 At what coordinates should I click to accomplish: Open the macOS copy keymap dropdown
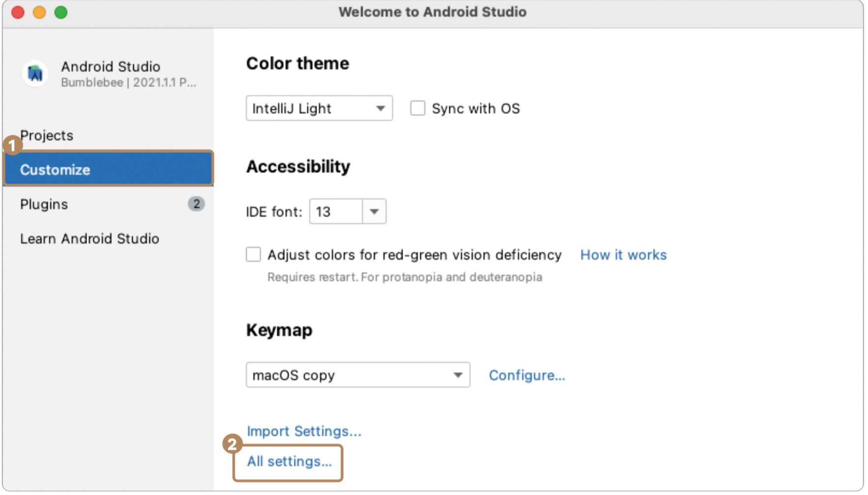pos(358,375)
